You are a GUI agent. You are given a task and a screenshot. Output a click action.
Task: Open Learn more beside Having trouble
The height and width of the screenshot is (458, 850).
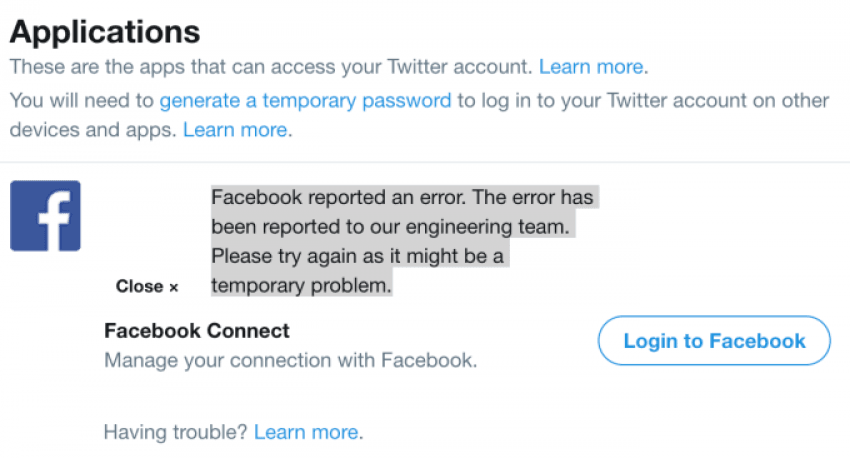306,432
